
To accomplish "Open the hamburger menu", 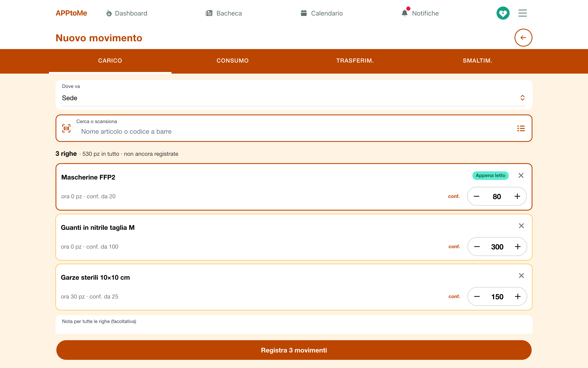I will 522,13.
